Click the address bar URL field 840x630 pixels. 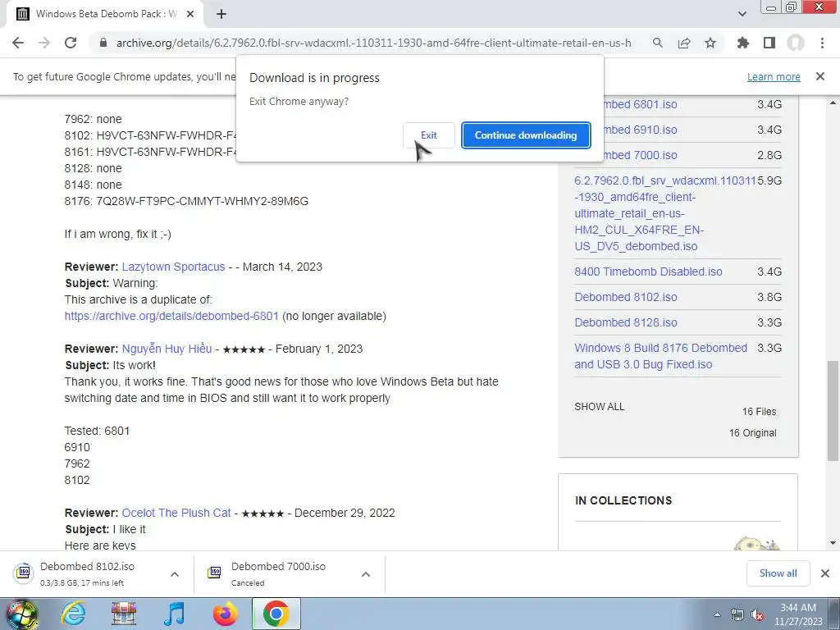coord(373,43)
